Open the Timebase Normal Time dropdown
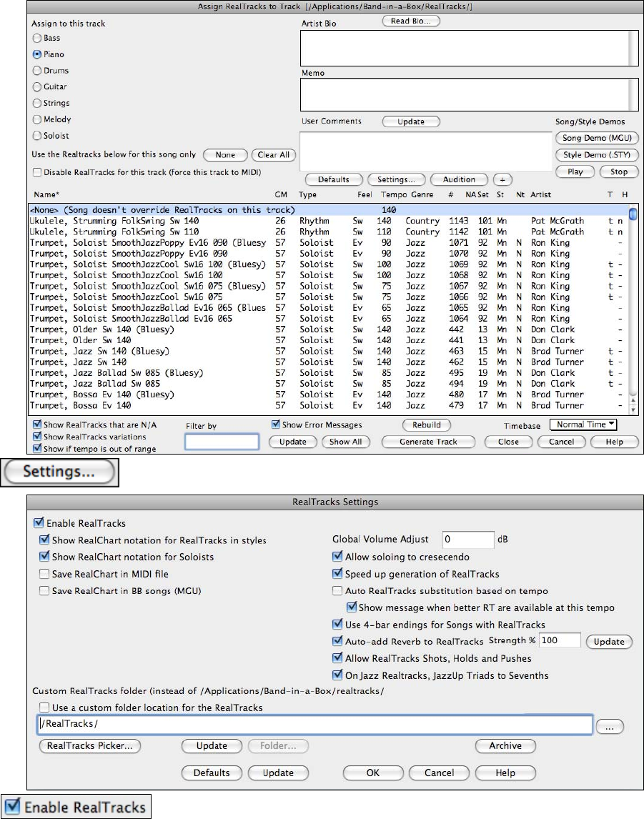 tap(583, 425)
